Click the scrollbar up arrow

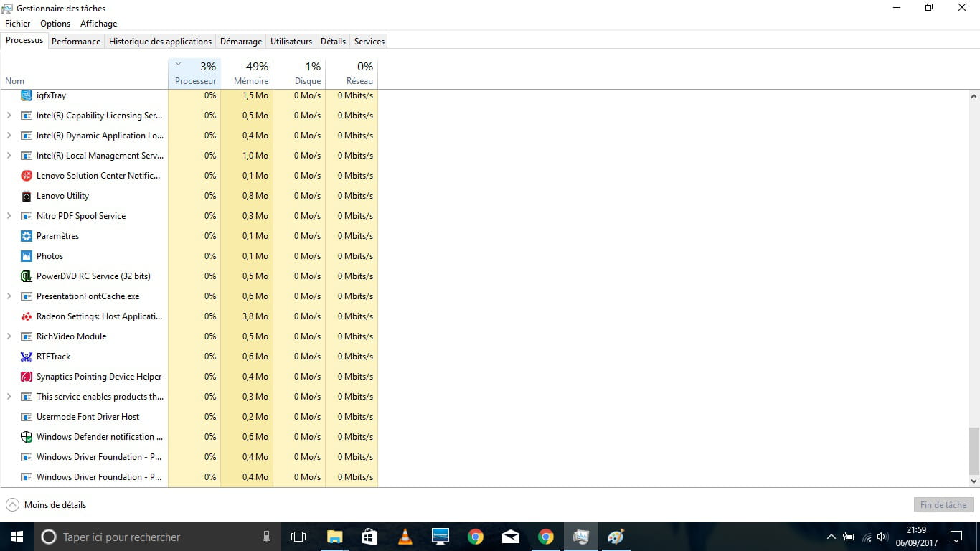[974, 96]
